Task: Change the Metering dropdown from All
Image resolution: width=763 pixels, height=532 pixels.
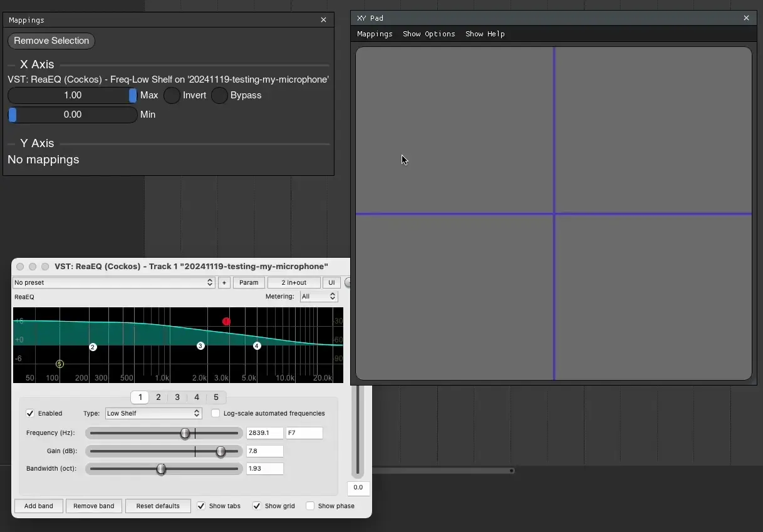Action: [318, 296]
